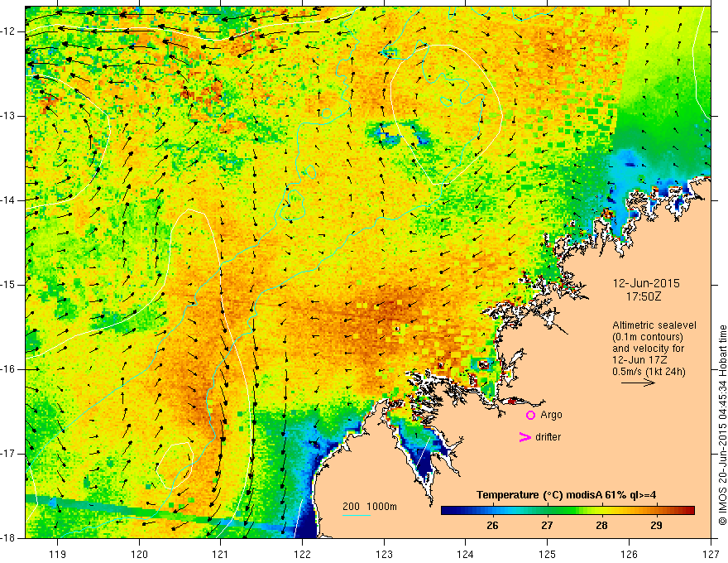The image size is (728, 563).
Task: Click latitude axis label '-18'
Action: click(8, 538)
